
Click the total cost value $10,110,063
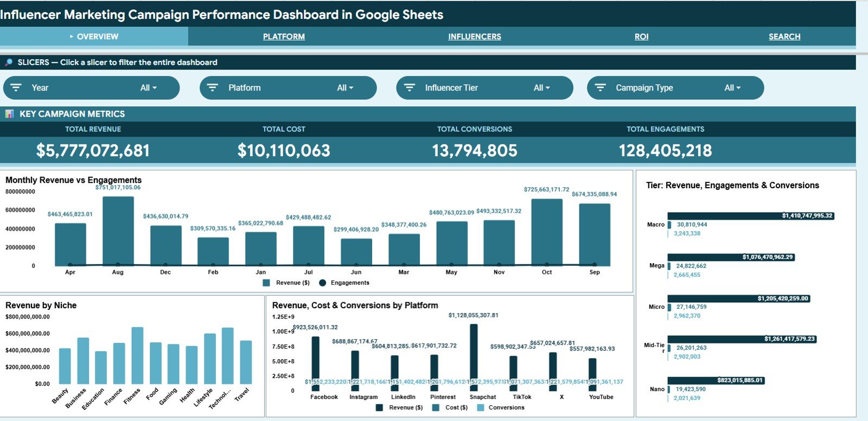pos(284,150)
